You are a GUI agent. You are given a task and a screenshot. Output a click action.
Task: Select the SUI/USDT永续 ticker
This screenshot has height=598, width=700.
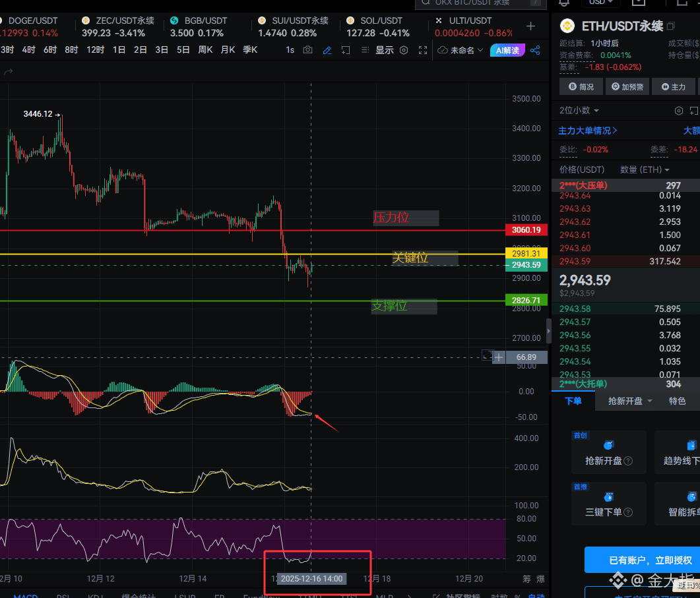tap(293, 27)
